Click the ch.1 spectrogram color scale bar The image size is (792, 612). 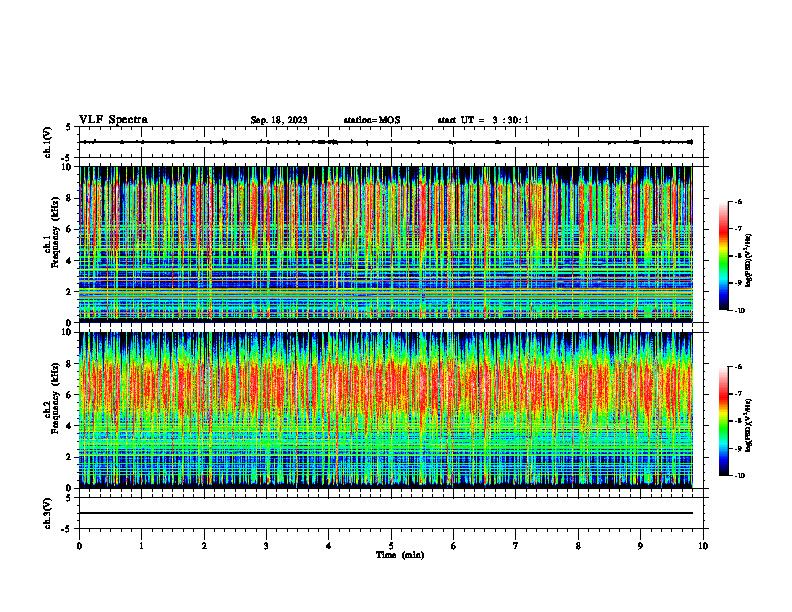click(723, 256)
